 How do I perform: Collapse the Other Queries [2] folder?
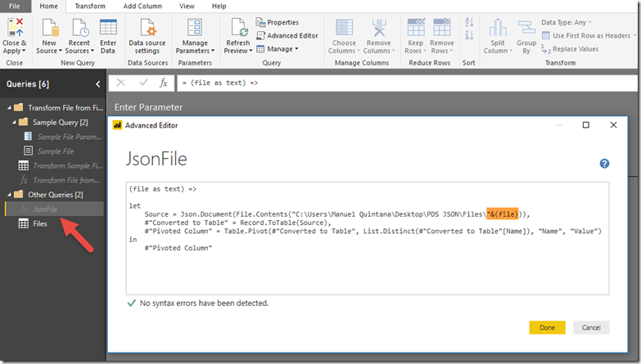click(9, 195)
